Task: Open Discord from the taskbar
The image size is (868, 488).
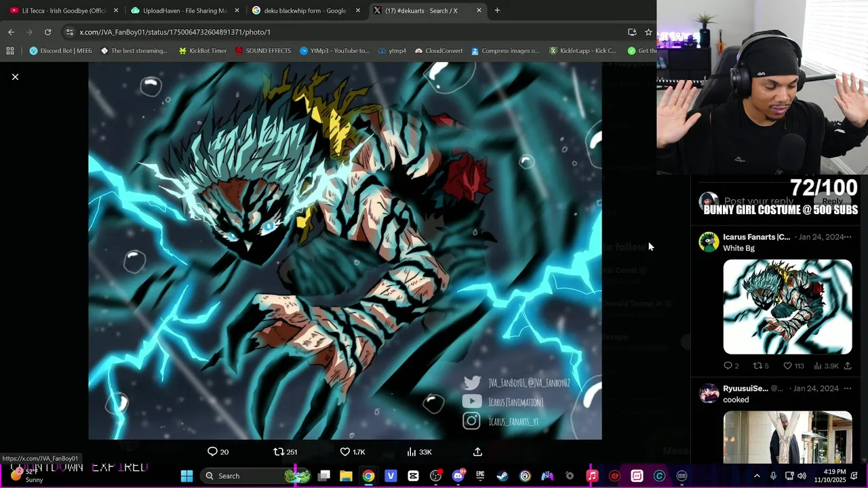Action: point(458,476)
